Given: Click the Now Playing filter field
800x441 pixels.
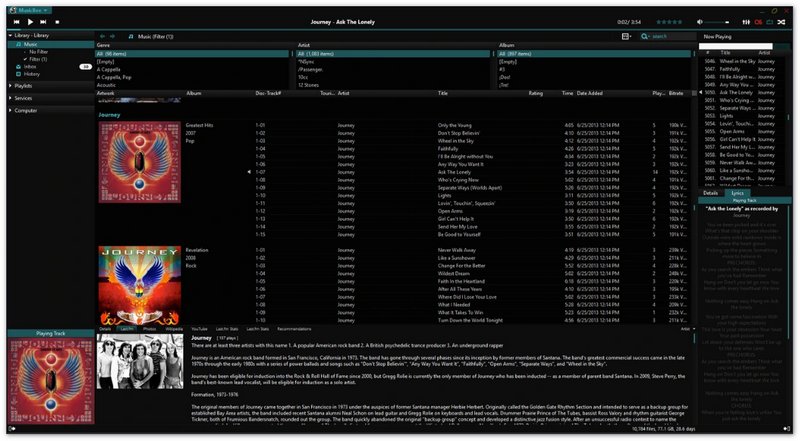Looking at the screenshot, I should [735, 46].
